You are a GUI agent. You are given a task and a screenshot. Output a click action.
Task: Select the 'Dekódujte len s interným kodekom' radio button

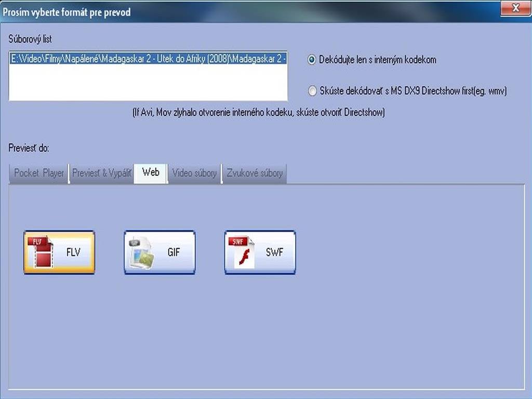click(312, 60)
